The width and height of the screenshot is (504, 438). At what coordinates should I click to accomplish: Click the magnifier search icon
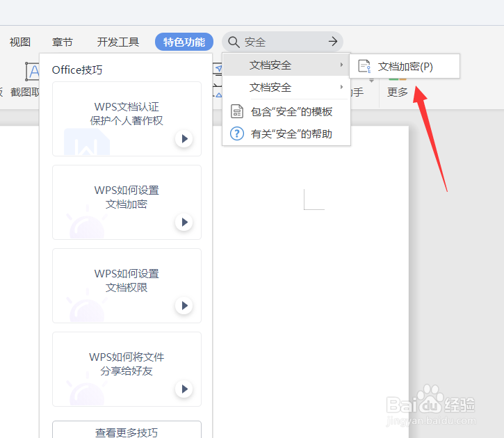coord(234,42)
